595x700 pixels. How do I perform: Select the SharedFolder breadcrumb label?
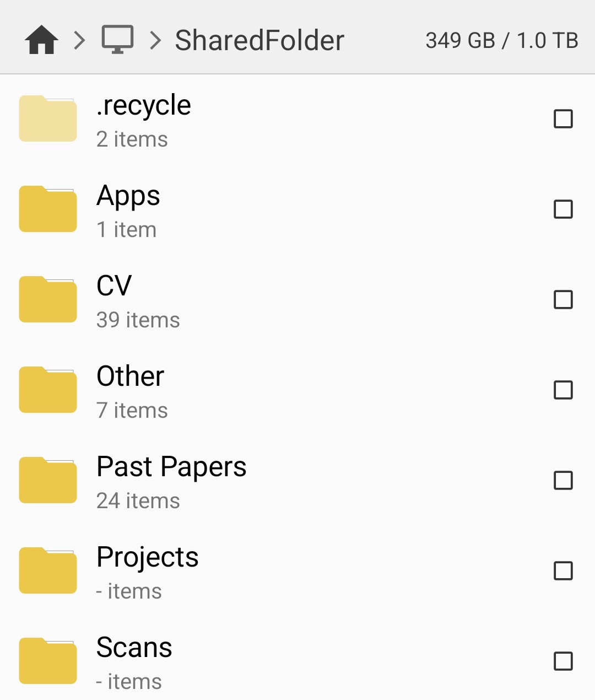(x=259, y=40)
